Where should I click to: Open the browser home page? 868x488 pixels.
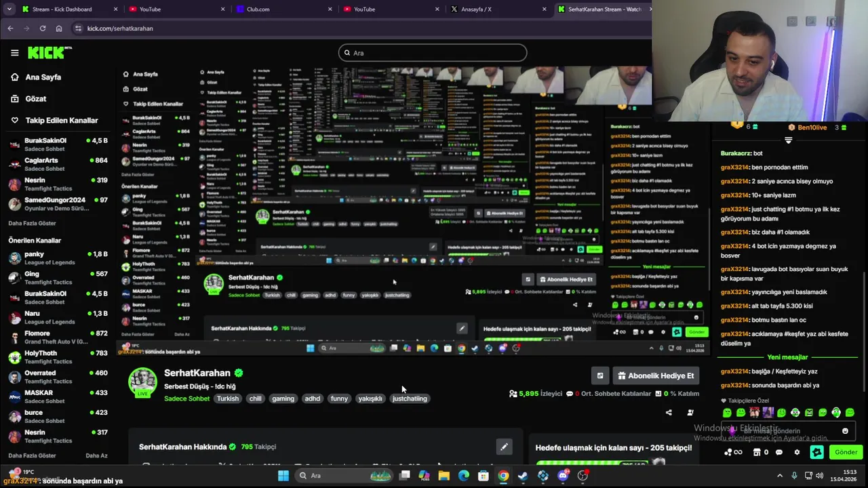[x=59, y=28]
